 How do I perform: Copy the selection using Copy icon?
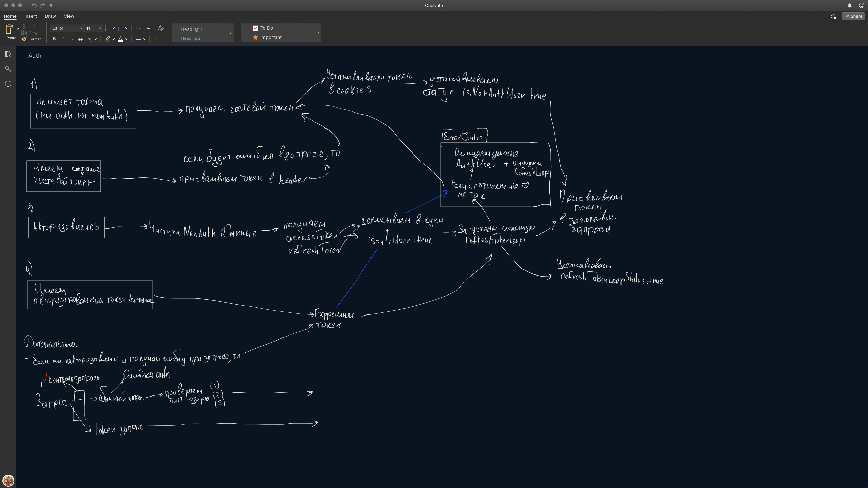point(24,33)
